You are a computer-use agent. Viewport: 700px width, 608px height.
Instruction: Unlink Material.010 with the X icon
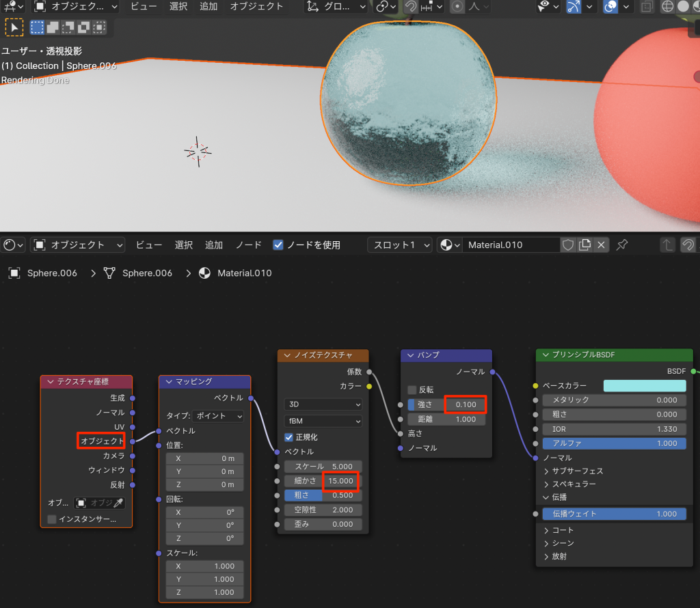[x=601, y=245]
